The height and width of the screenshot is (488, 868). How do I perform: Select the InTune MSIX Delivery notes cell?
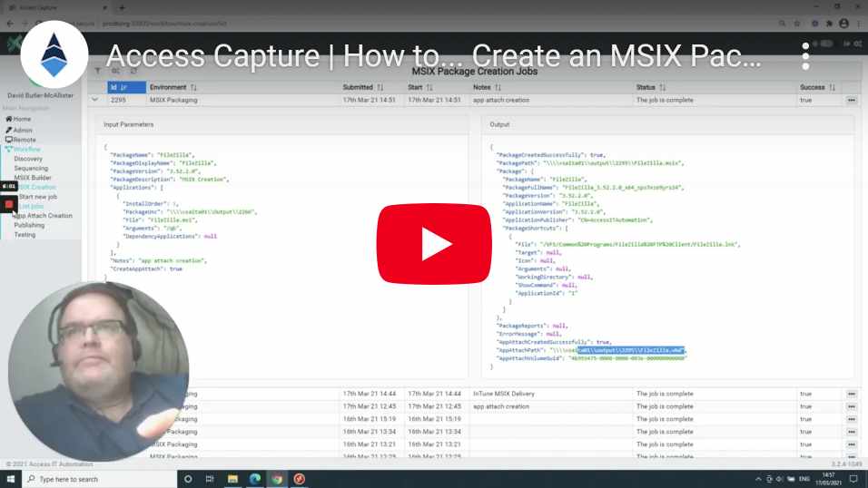click(504, 394)
